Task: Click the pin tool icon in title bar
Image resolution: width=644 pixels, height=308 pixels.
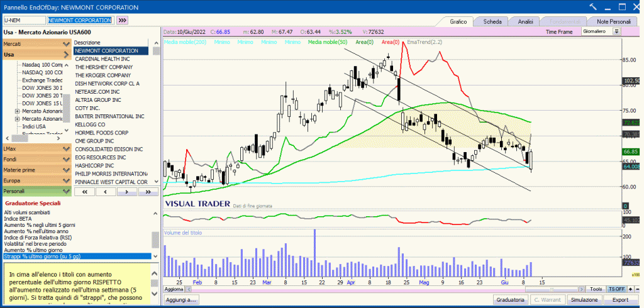Action: coord(593,7)
